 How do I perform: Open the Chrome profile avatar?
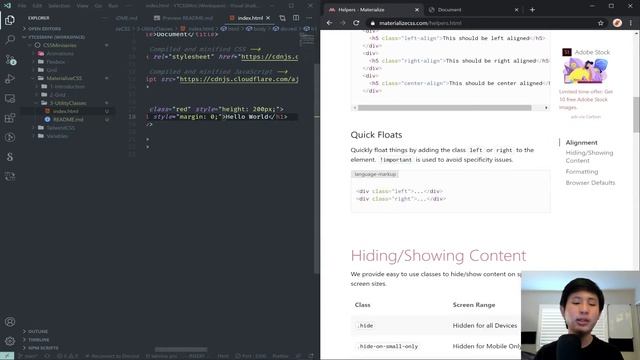coord(617,23)
